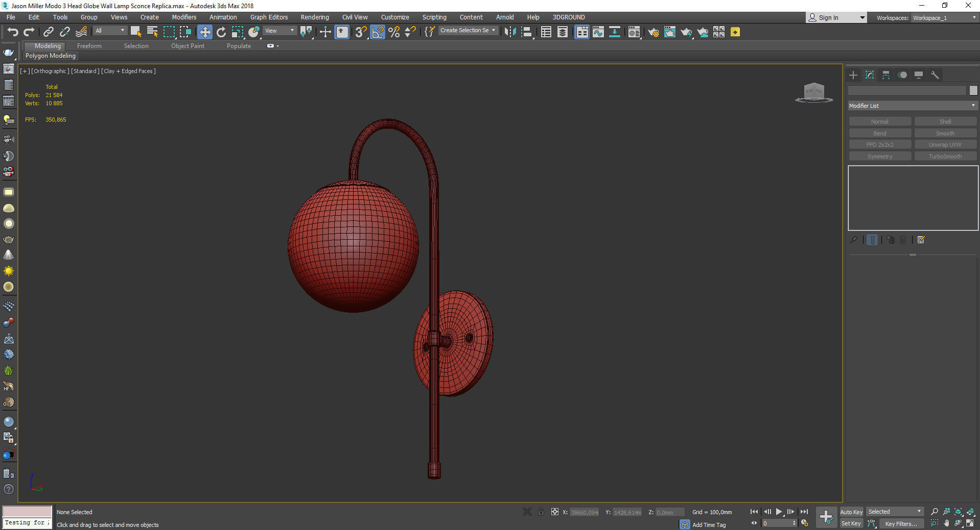Image resolution: width=980 pixels, height=530 pixels.
Task: Activate Select and Scale tool
Action: click(x=238, y=32)
